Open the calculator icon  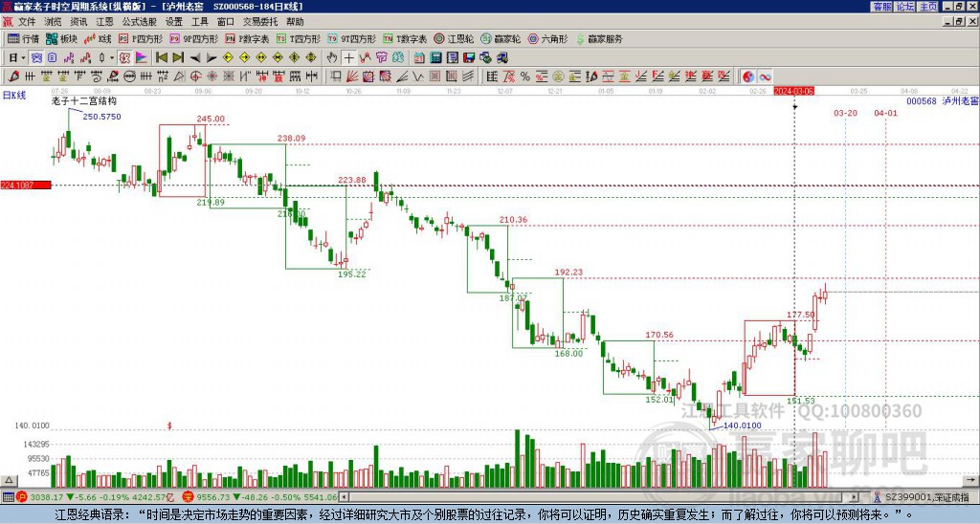[x=436, y=58]
